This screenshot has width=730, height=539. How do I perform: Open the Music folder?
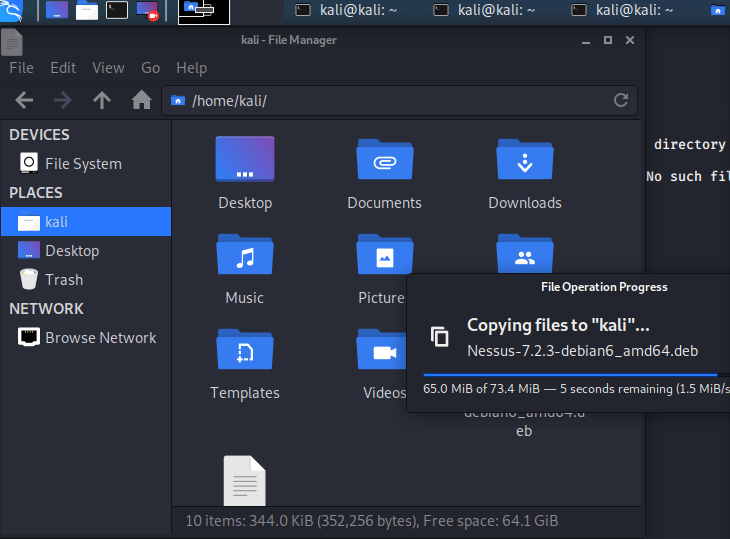244,256
